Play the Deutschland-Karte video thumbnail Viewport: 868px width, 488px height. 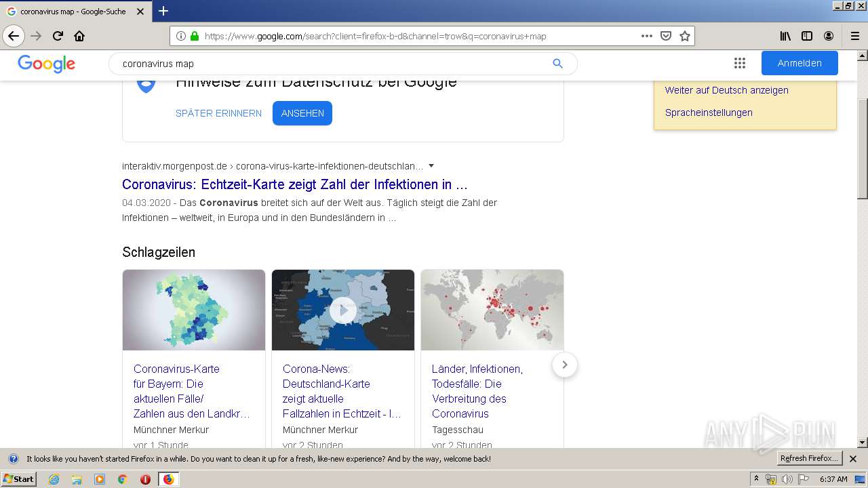343,310
